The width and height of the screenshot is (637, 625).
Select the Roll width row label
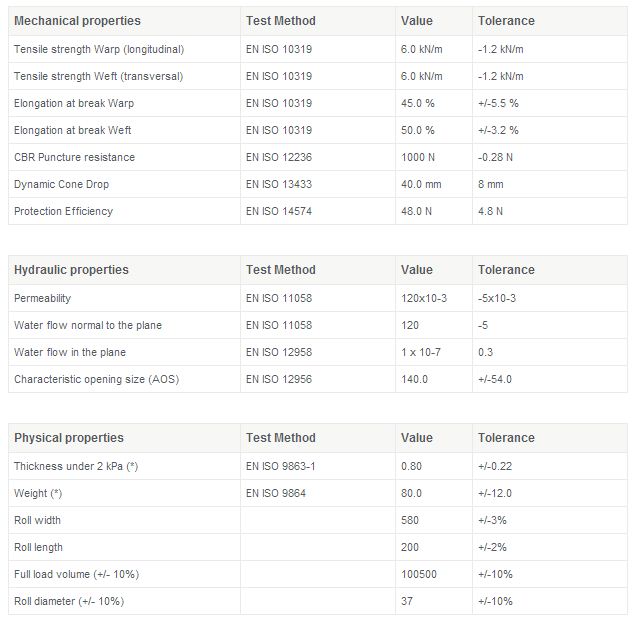pyautogui.click(x=38, y=520)
